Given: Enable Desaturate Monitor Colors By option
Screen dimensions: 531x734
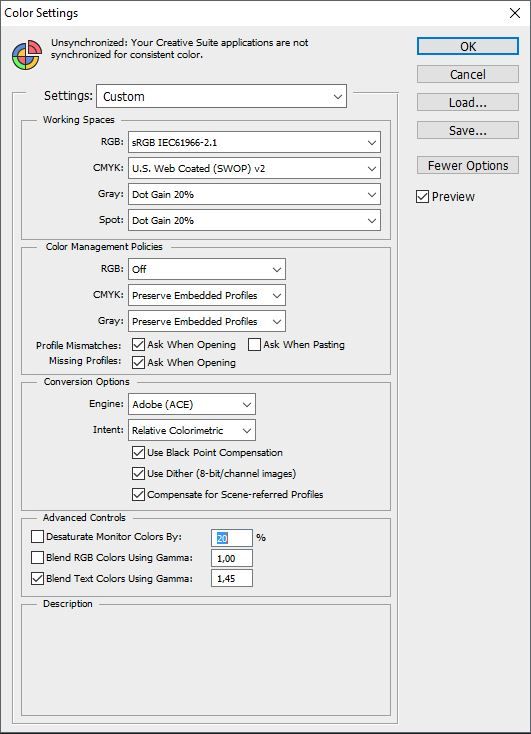Looking at the screenshot, I should (x=37, y=536).
